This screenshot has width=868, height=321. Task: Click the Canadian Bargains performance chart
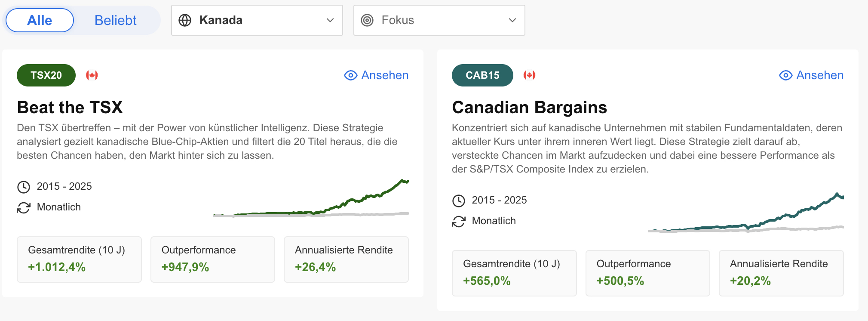click(x=745, y=213)
